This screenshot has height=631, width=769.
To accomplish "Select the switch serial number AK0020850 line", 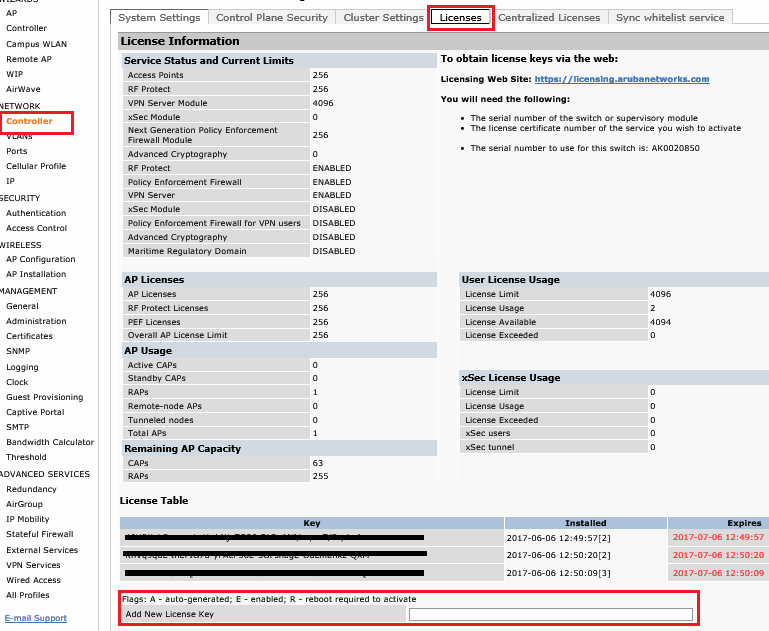I will tap(585, 148).
